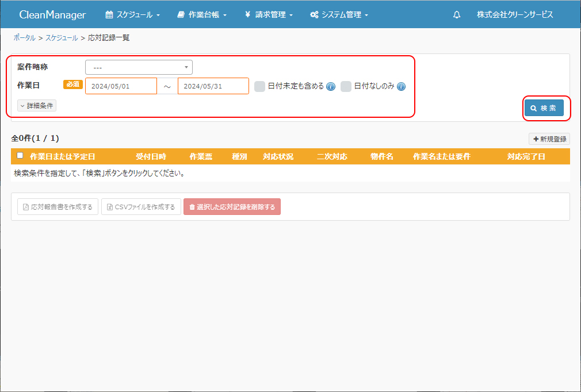Open the 案件略称 dropdown
Image resolution: width=581 pixels, height=392 pixels.
[x=139, y=67]
